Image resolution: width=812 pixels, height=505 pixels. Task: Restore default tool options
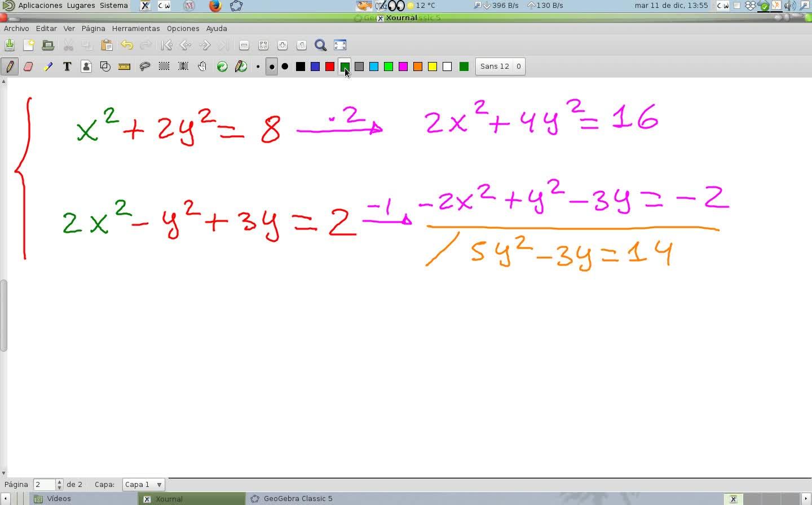pyautogui.click(x=222, y=67)
